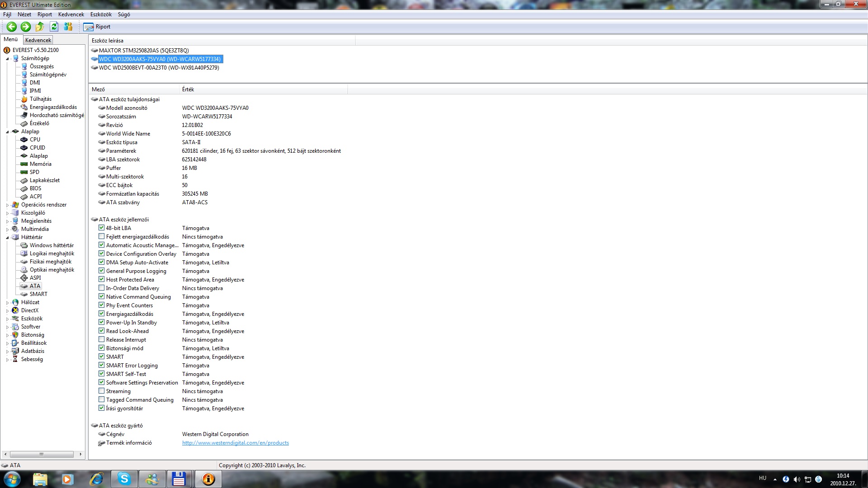
Task: Toggle the 48-bit LBA checkbox
Action: pos(102,228)
